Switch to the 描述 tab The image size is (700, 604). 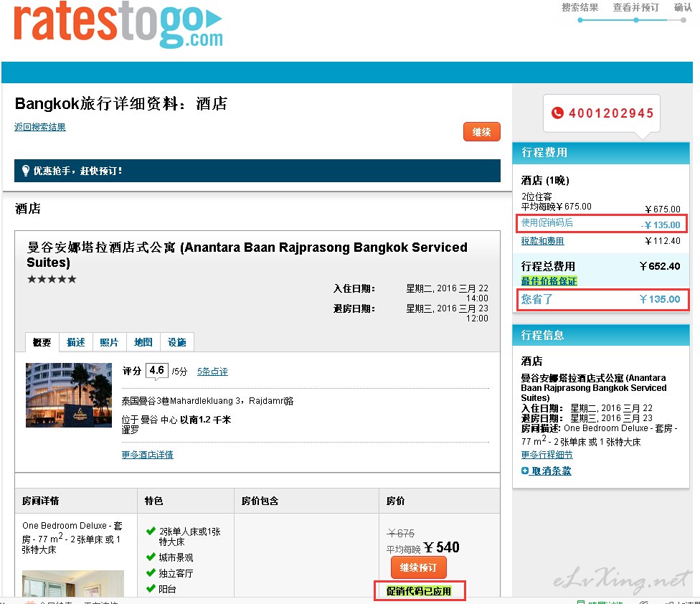tap(75, 342)
